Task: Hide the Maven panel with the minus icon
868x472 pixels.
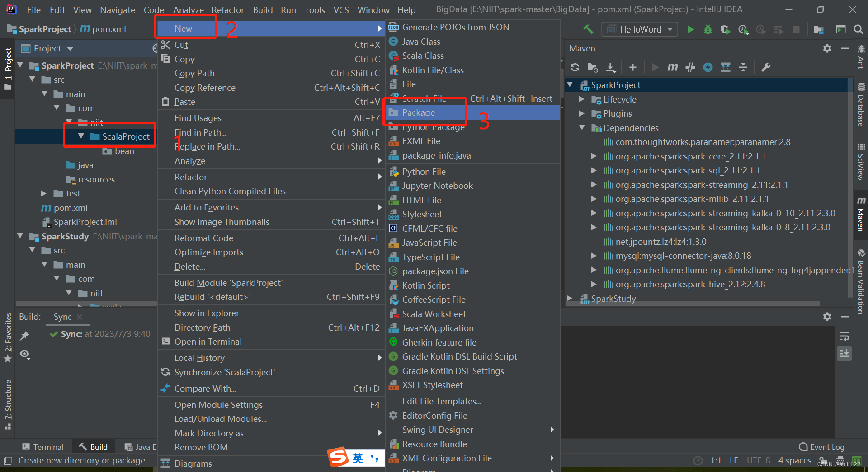Action: coord(844,48)
